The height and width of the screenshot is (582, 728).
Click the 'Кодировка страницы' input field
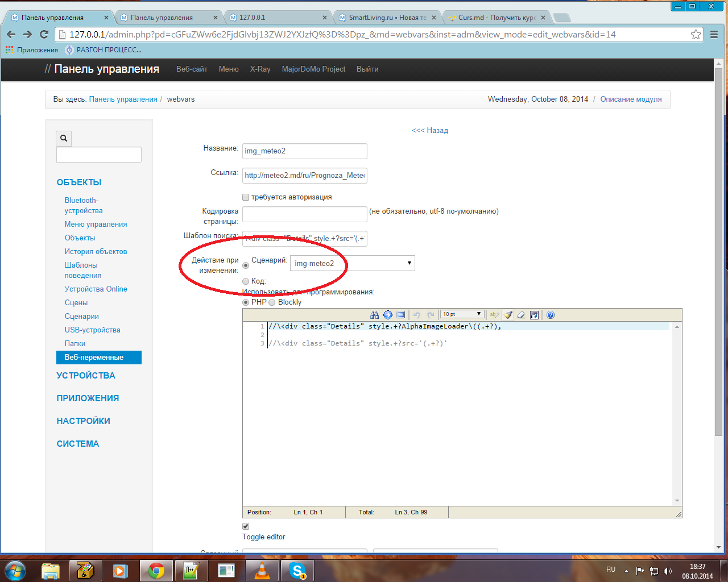[x=305, y=214]
